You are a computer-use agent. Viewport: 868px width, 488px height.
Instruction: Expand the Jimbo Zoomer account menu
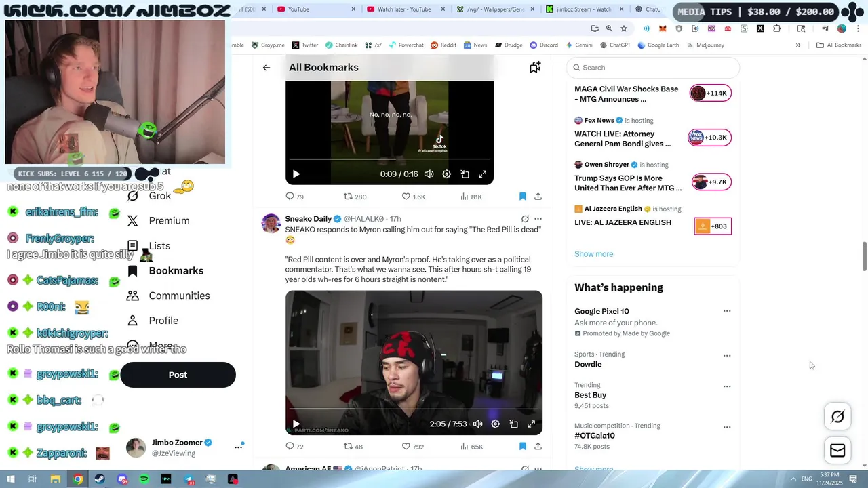[x=238, y=447]
